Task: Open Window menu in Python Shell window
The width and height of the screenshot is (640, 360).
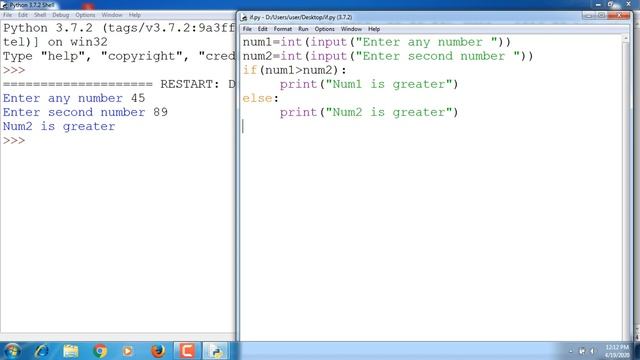Action: pos(112,15)
